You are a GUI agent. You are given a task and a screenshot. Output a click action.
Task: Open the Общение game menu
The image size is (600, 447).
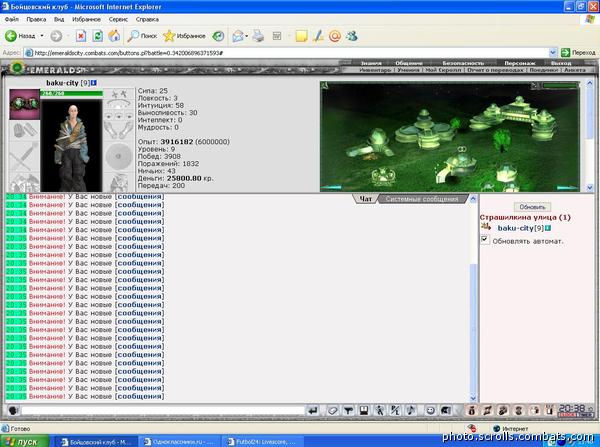(409, 63)
